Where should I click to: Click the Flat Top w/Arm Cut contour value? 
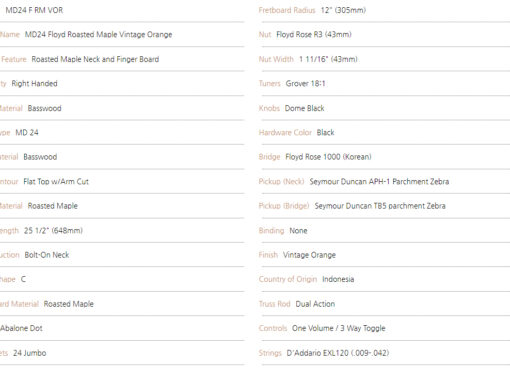coord(56,182)
